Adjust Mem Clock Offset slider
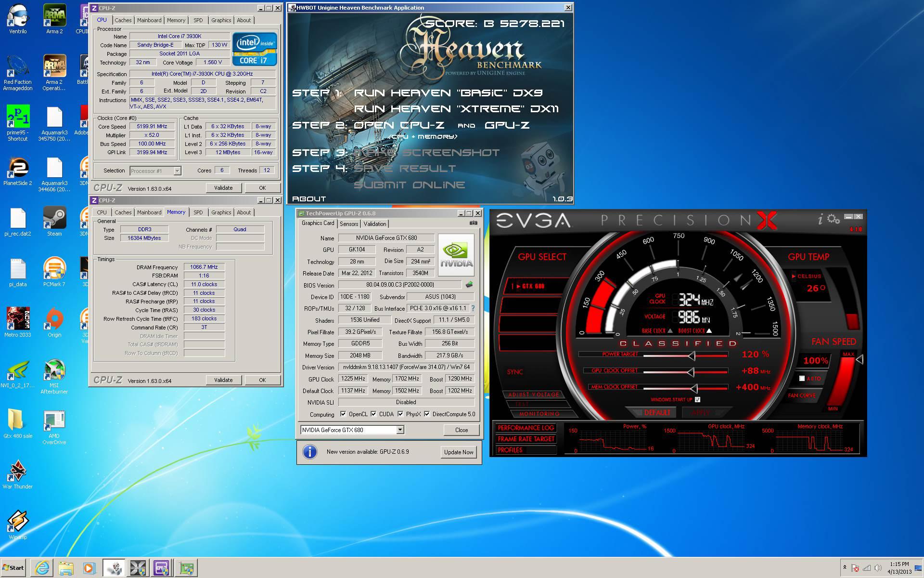The height and width of the screenshot is (578, 924). pyautogui.click(x=693, y=388)
